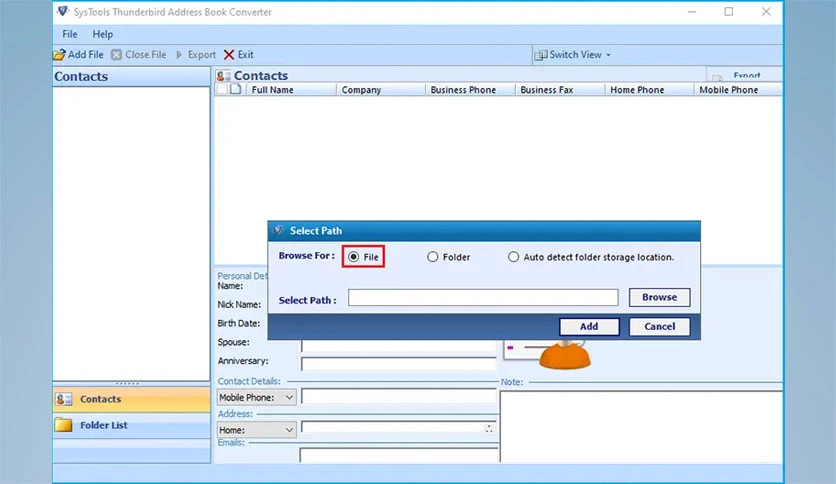Click the Export toolbar button
This screenshot has height=484, width=836.
(x=196, y=55)
